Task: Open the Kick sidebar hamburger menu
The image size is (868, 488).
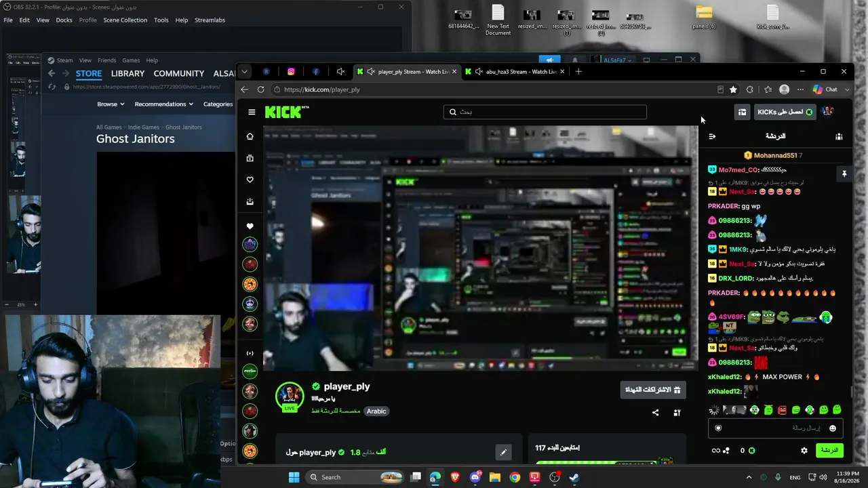Action: coord(252,112)
